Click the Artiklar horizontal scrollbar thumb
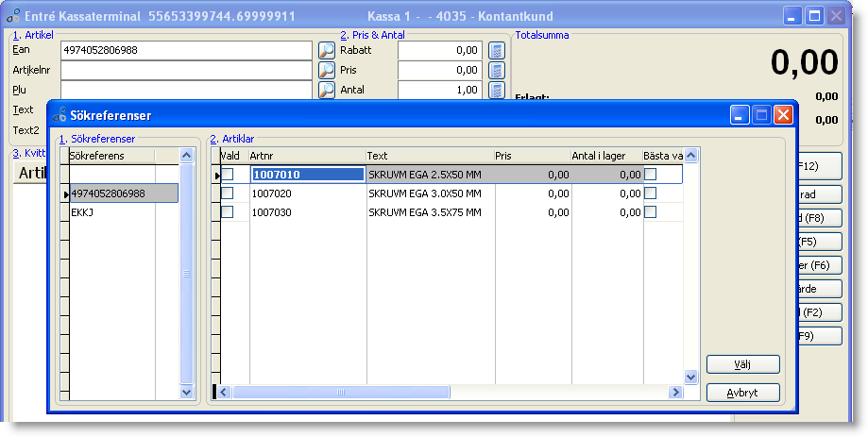 (x=341, y=393)
